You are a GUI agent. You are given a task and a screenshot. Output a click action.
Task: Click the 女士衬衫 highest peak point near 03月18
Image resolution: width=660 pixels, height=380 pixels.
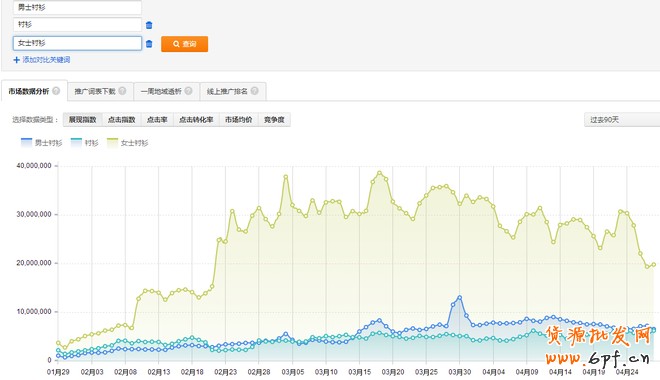(x=380, y=173)
